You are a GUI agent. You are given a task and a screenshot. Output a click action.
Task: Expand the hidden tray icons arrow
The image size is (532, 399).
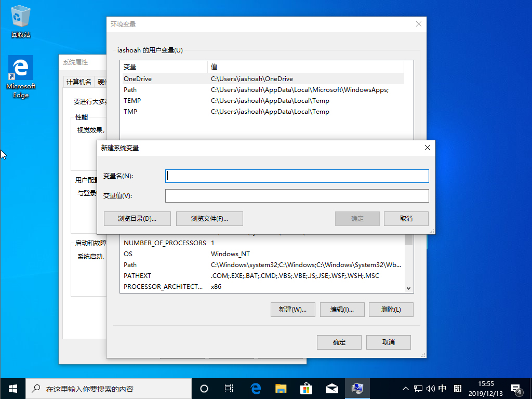click(405, 388)
